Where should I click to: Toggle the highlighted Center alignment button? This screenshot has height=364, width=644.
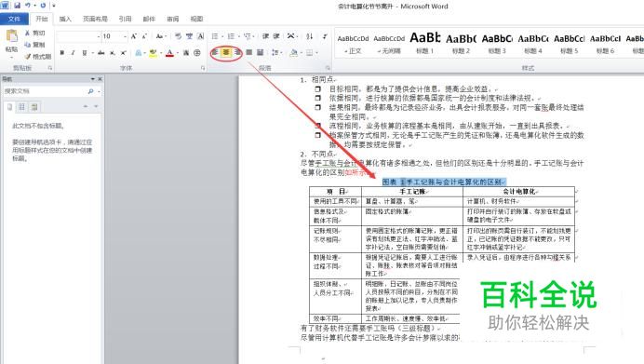tap(226, 52)
